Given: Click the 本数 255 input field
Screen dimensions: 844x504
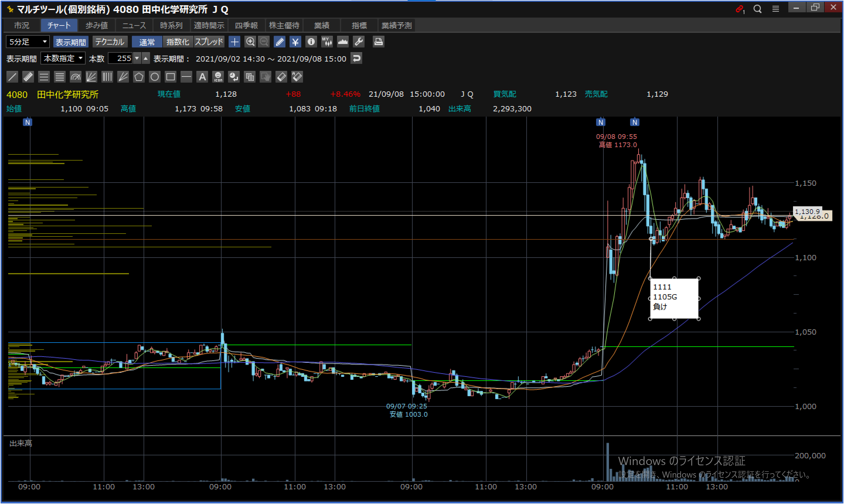Looking at the screenshot, I should coord(121,58).
